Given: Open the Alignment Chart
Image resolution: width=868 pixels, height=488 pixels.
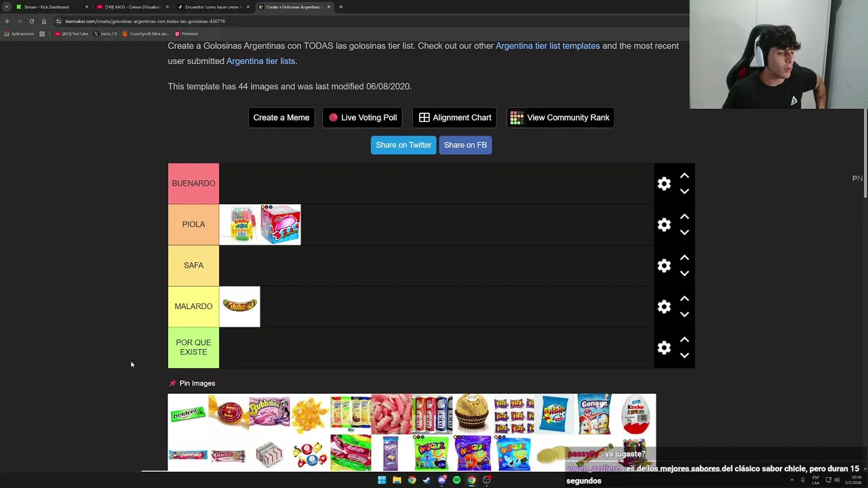Looking at the screenshot, I should 455,117.
